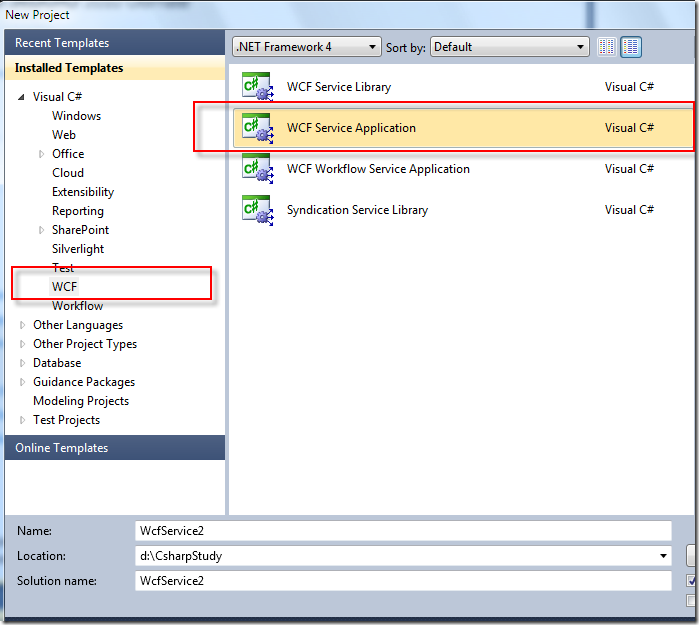Viewport: 699px width, 625px height.
Task: Select Other Project Types in the tree
Action: [85, 344]
